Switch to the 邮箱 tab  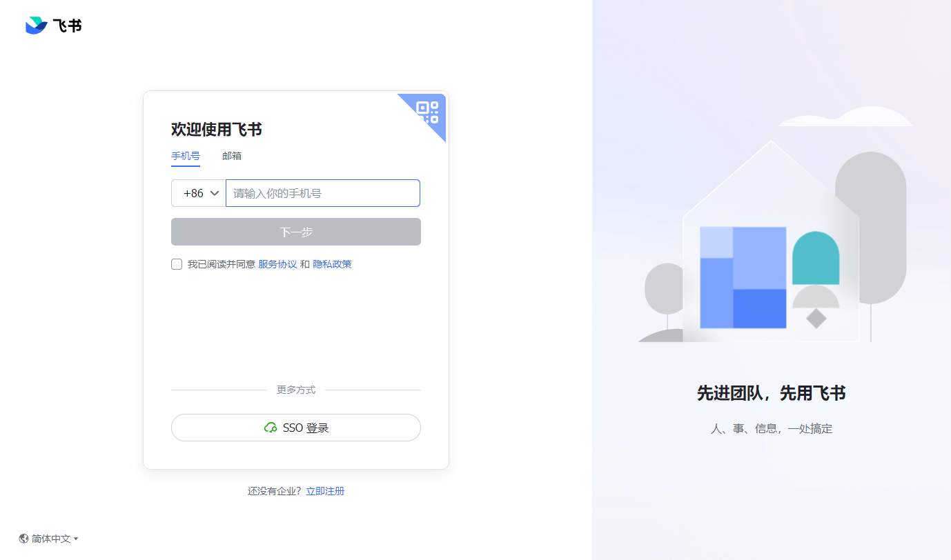click(232, 156)
